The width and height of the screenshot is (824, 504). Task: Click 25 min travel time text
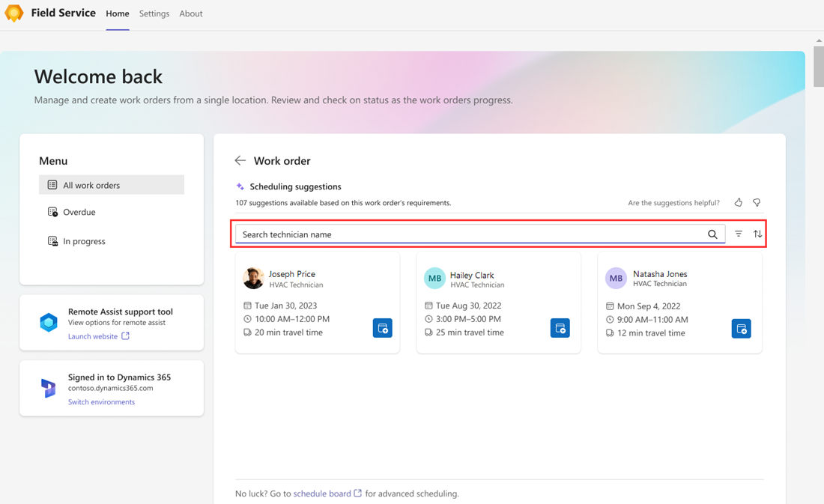pos(470,333)
